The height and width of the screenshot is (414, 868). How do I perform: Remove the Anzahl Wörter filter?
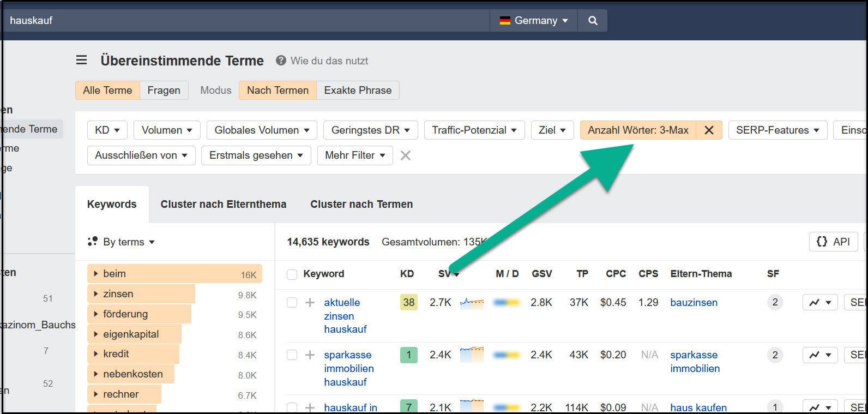tap(709, 130)
